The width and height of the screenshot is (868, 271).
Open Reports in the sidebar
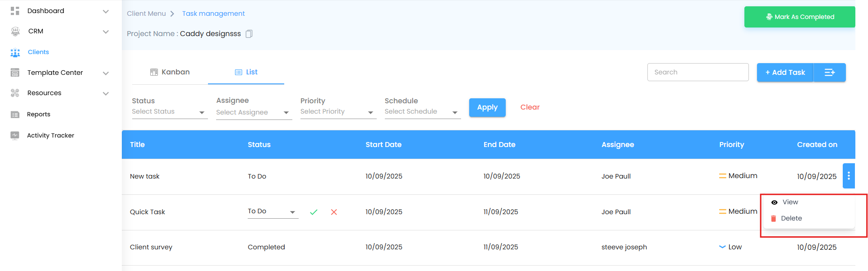tap(38, 115)
